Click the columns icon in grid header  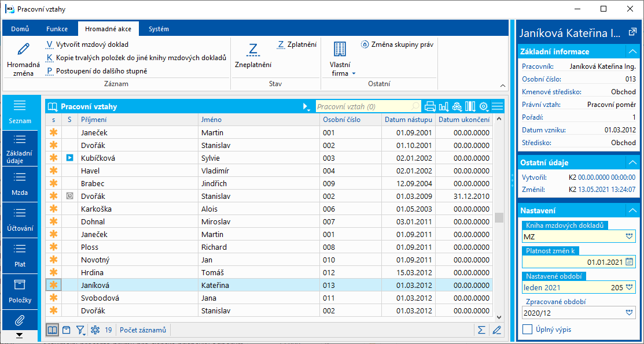[x=470, y=106]
